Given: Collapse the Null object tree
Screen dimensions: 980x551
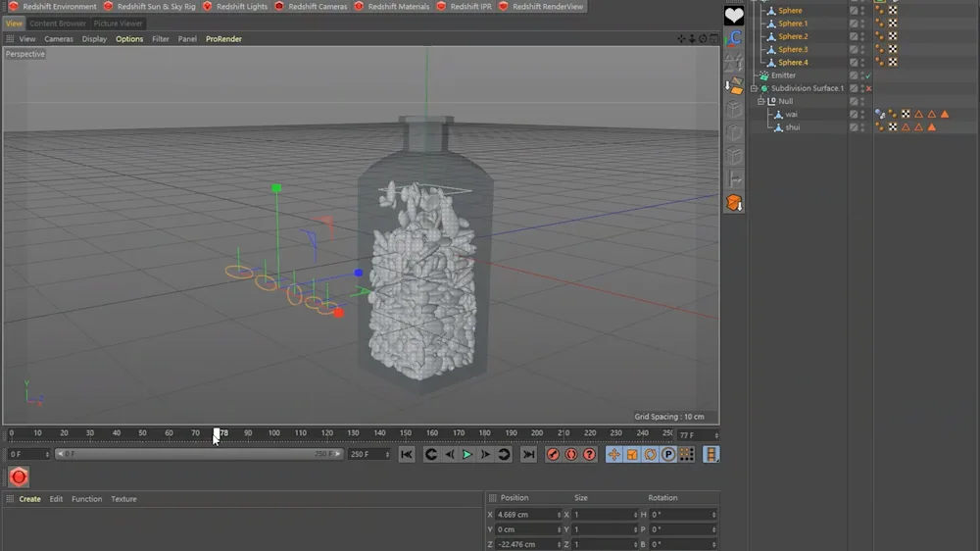Looking at the screenshot, I should click(760, 101).
